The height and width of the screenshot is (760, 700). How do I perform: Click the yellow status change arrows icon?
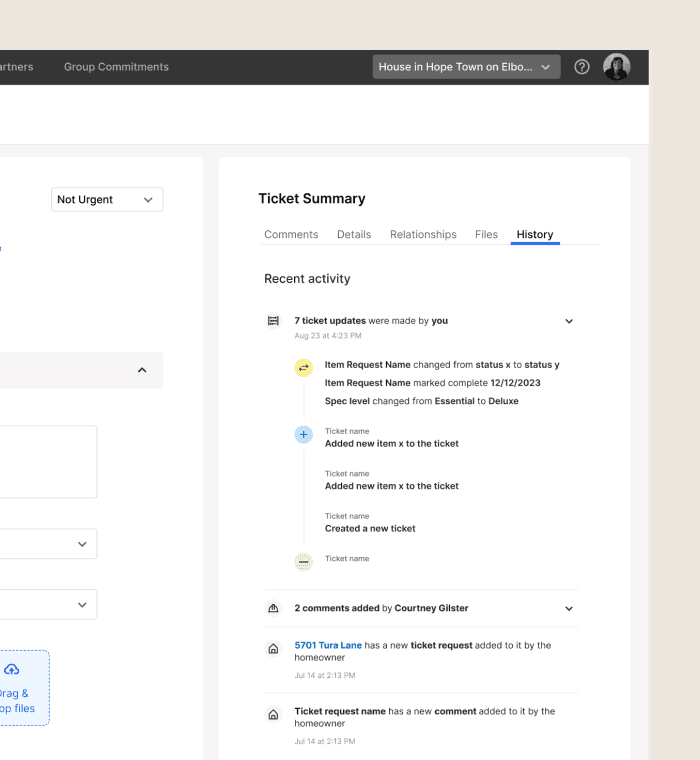303,368
